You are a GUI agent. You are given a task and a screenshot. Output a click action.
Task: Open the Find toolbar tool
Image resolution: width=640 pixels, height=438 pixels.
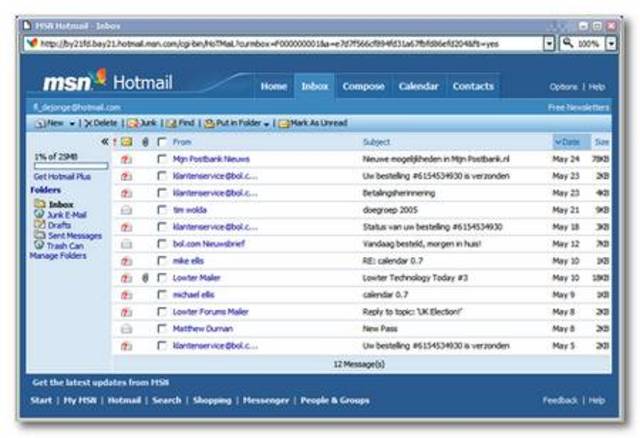(180, 123)
